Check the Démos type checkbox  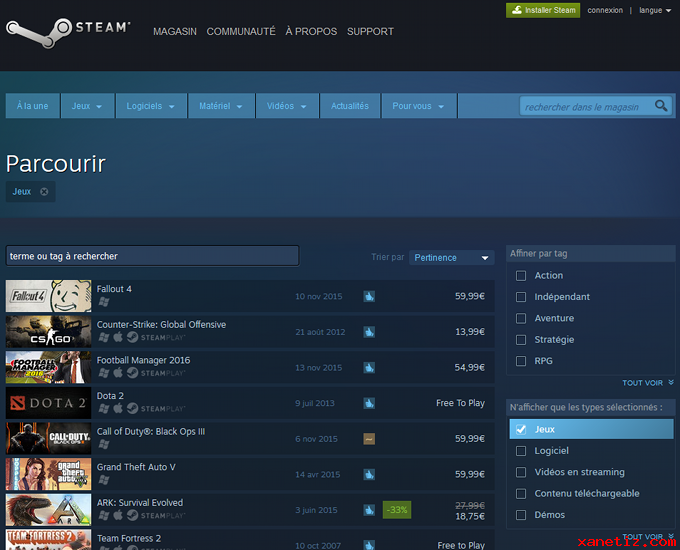(x=521, y=515)
